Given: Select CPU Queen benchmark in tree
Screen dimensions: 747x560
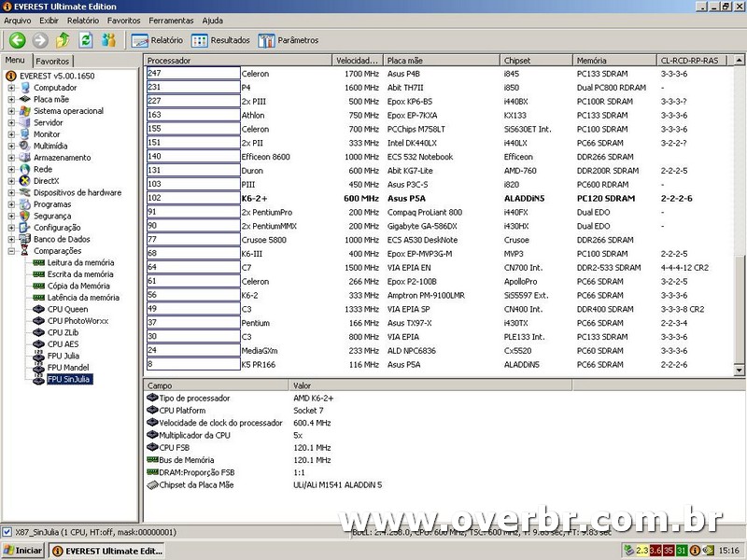Looking at the screenshot, I should pyautogui.click(x=67, y=309).
